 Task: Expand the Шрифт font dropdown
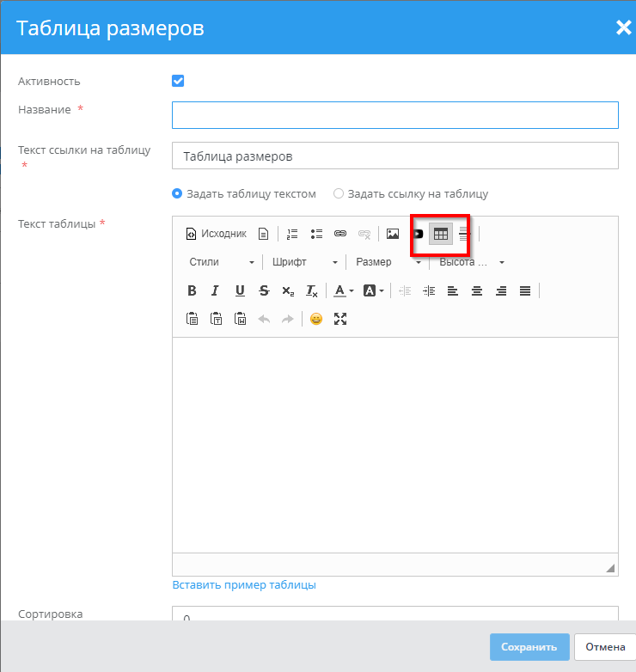pos(304,262)
